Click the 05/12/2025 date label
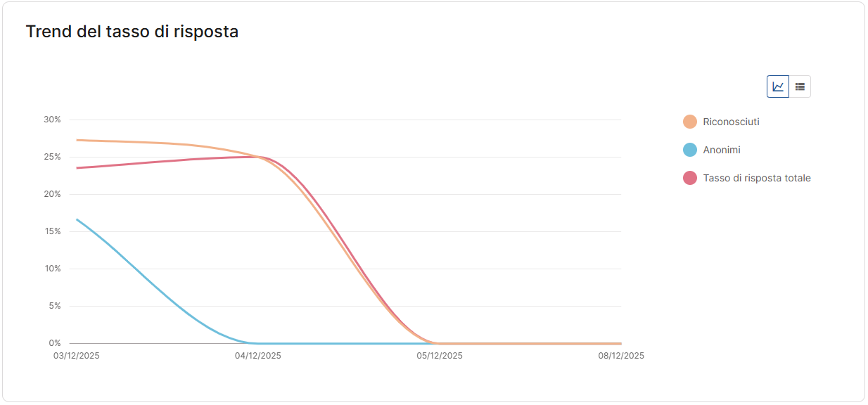 440,356
